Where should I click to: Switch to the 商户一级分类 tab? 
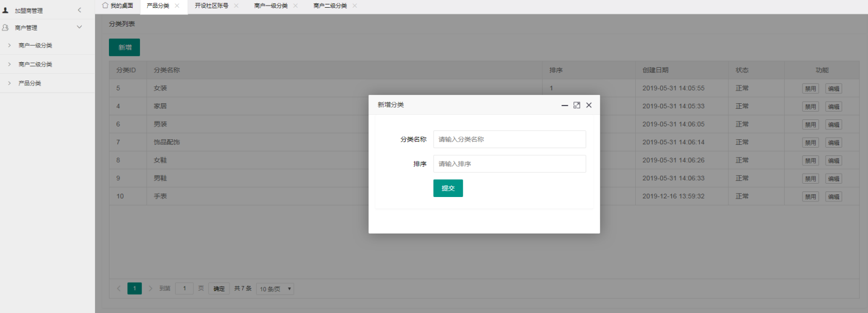pyautogui.click(x=271, y=6)
